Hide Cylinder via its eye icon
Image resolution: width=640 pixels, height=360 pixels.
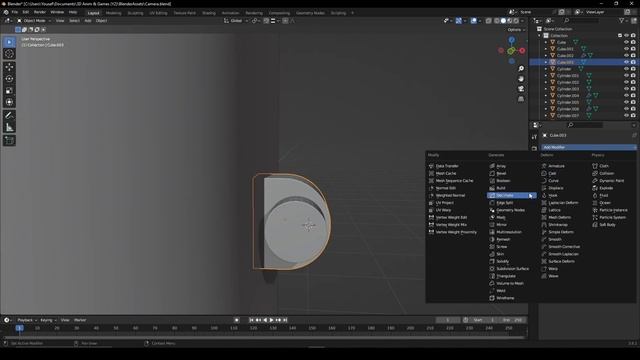(x=626, y=69)
